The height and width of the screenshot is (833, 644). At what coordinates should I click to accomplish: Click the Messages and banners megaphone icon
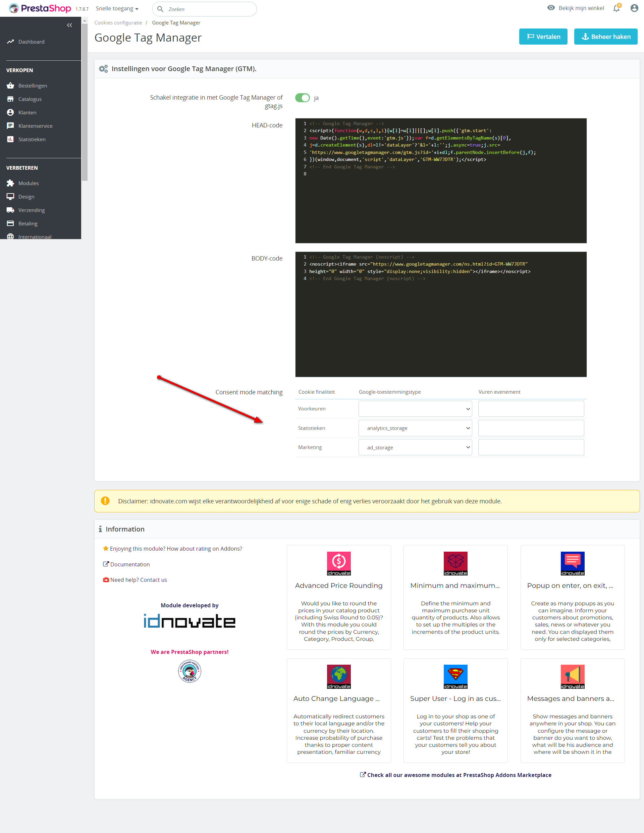572,676
